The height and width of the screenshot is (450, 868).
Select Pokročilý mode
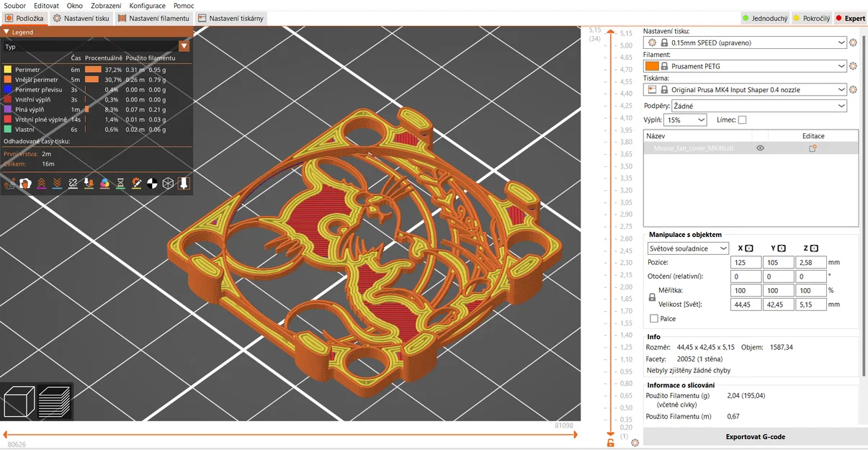(812, 18)
